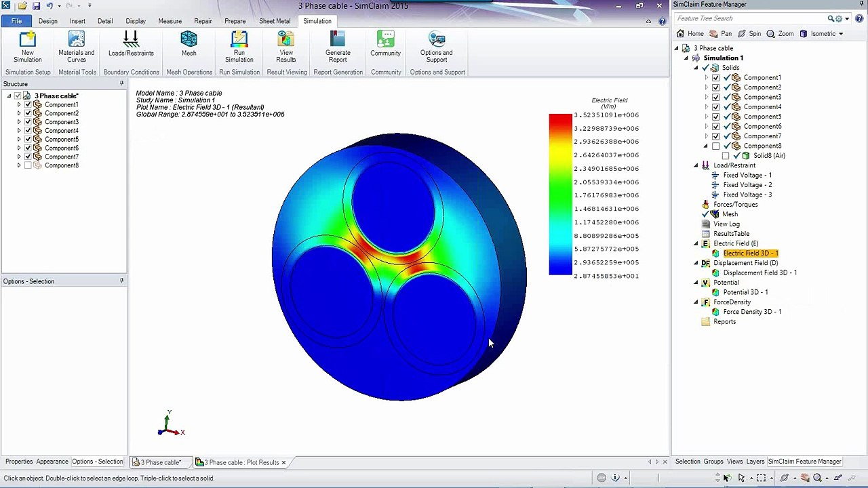Open the Loads/Restraints tool
Screen dimensions: 868x488
pos(131,39)
